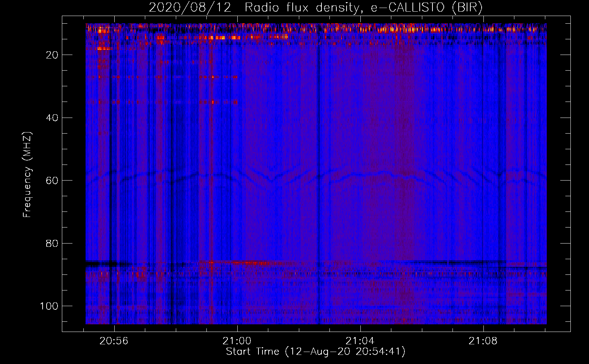
Task: Select the 'Frequency (MHZ)' y-axis label
Action: pos(27,174)
